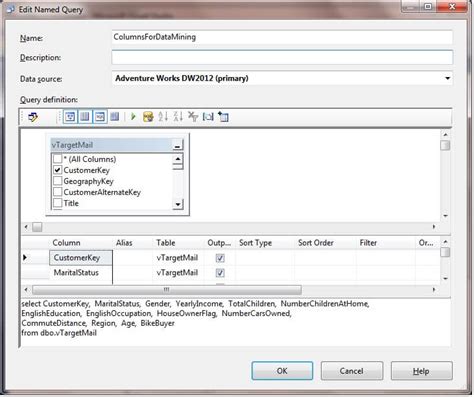Click the Column header in grid

point(66,243)
